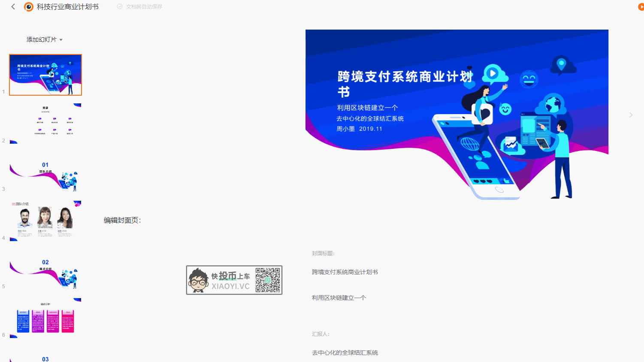The width and height of the screenshot is (644, 362).
Task: Click the 汇报人 field label
Action: 320,334
